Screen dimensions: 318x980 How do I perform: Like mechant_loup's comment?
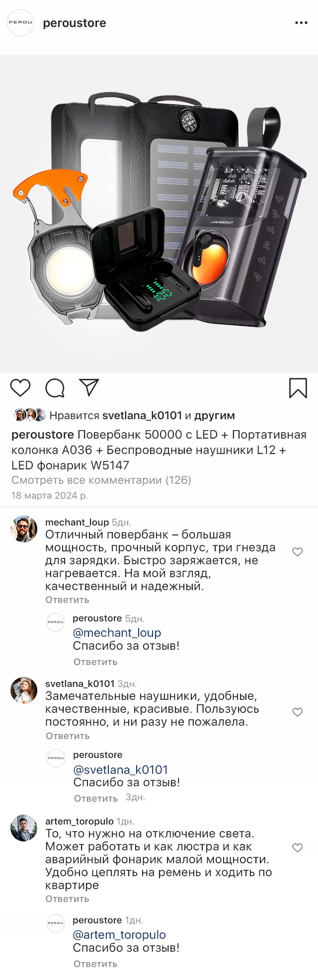click(x=297, y=552)
